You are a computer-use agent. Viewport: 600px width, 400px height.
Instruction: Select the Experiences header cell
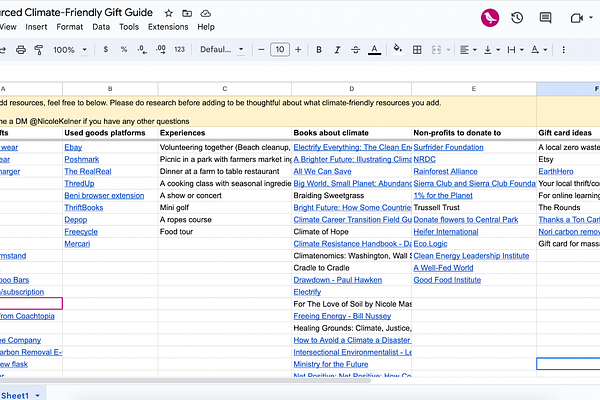225,133
